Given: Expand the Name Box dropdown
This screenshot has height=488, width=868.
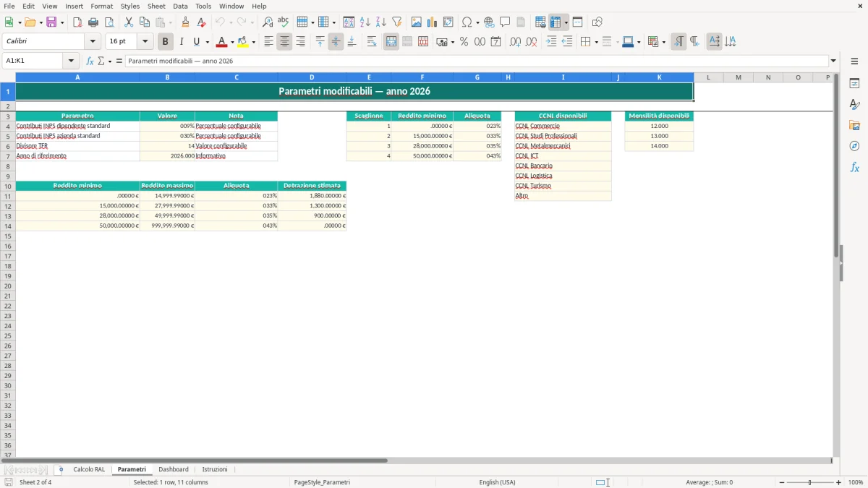Looking at the screenshot, I should coord(71,61).
